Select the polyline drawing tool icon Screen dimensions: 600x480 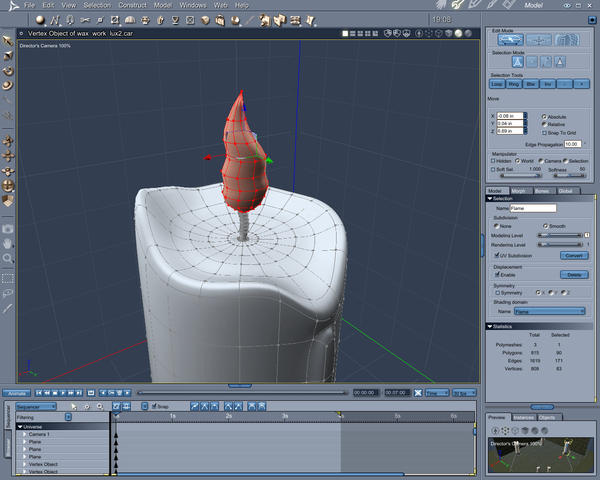[x=55, y=20]
